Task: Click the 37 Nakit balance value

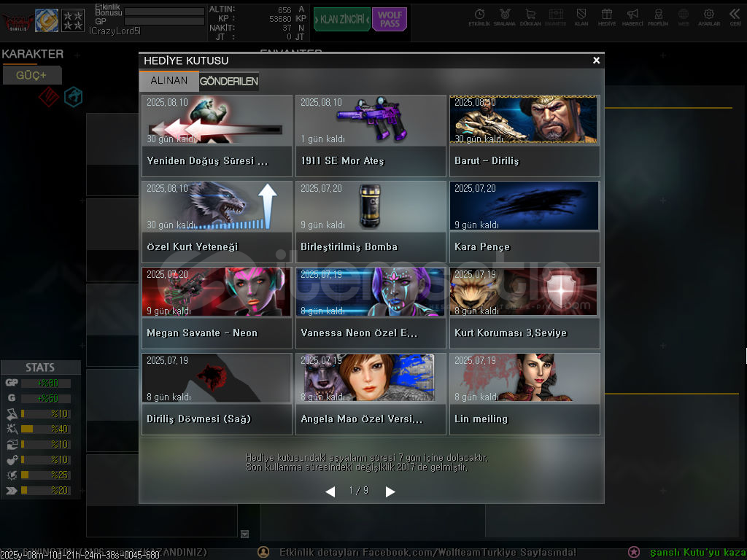Action: 287,28
